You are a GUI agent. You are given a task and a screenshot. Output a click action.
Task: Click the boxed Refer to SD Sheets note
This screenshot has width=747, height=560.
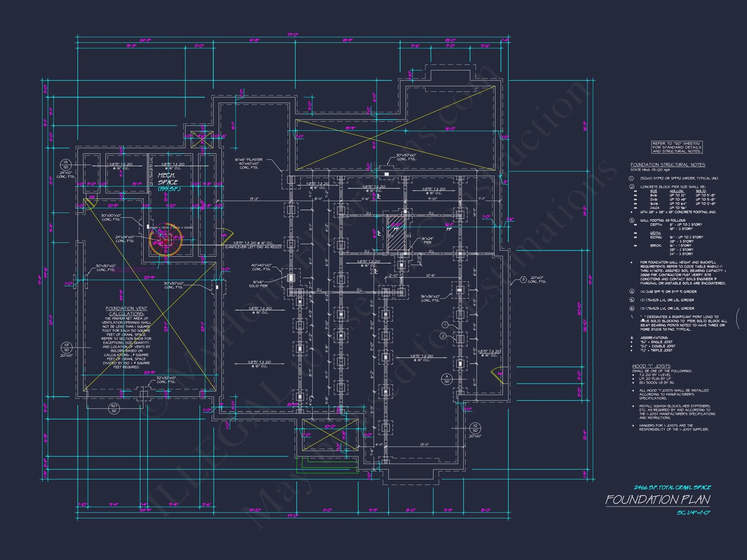pos(677,147)
